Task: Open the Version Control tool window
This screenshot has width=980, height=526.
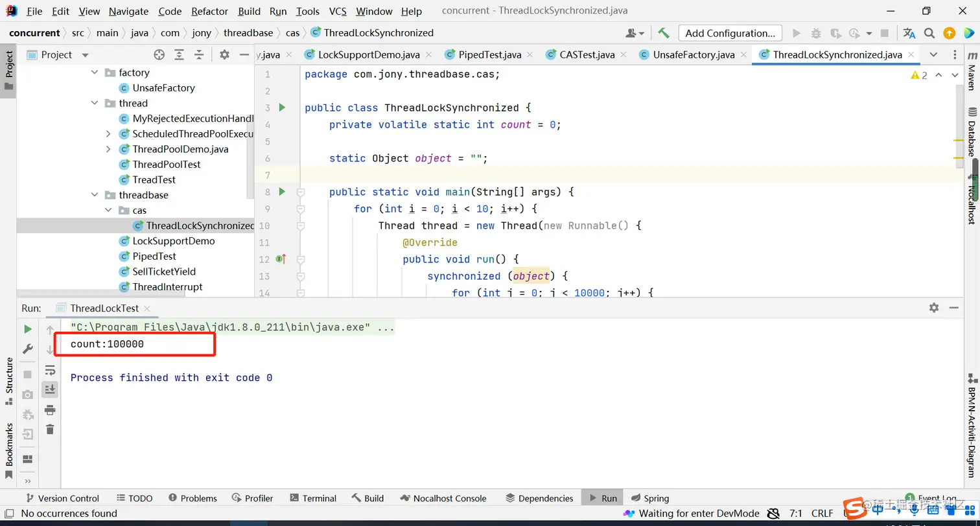Action: 62,498
